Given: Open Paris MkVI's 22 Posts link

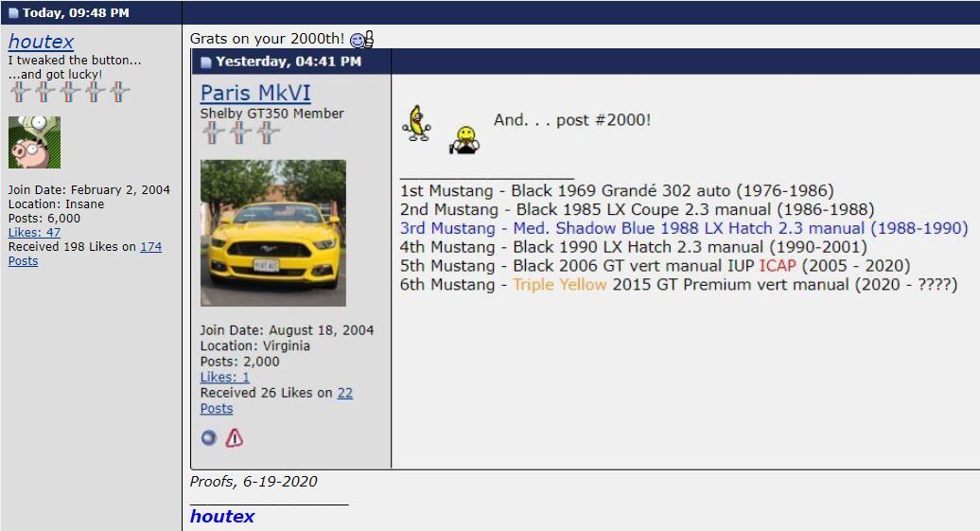Looking at the screenshot, I should point(344,393).
